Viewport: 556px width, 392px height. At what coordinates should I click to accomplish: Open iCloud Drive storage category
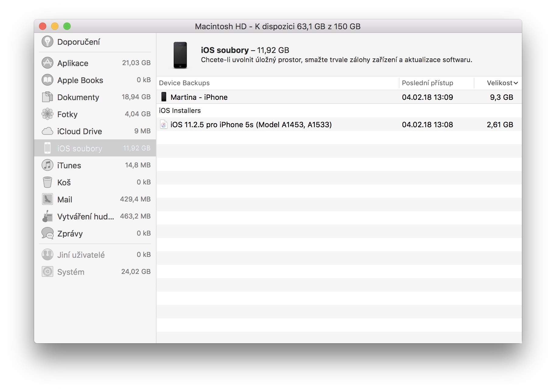pos(95,131)
